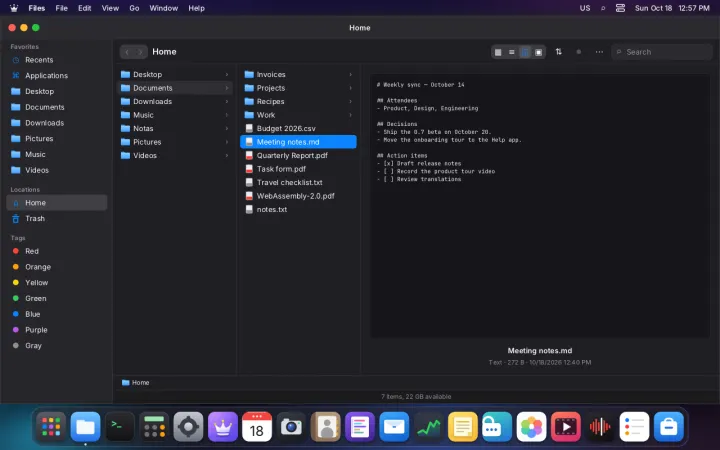Expand the Videos folder chevron in first column
The image size is (720, 450).
pos(227,156)
